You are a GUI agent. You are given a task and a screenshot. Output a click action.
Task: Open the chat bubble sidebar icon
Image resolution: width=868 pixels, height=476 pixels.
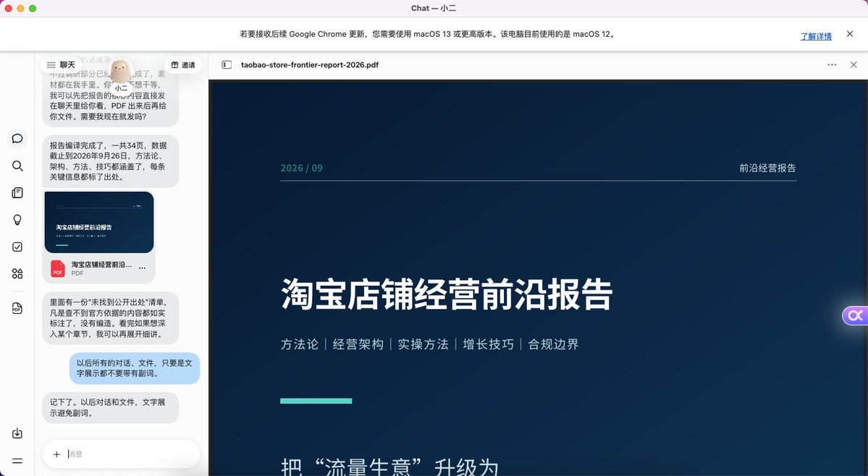17,138
